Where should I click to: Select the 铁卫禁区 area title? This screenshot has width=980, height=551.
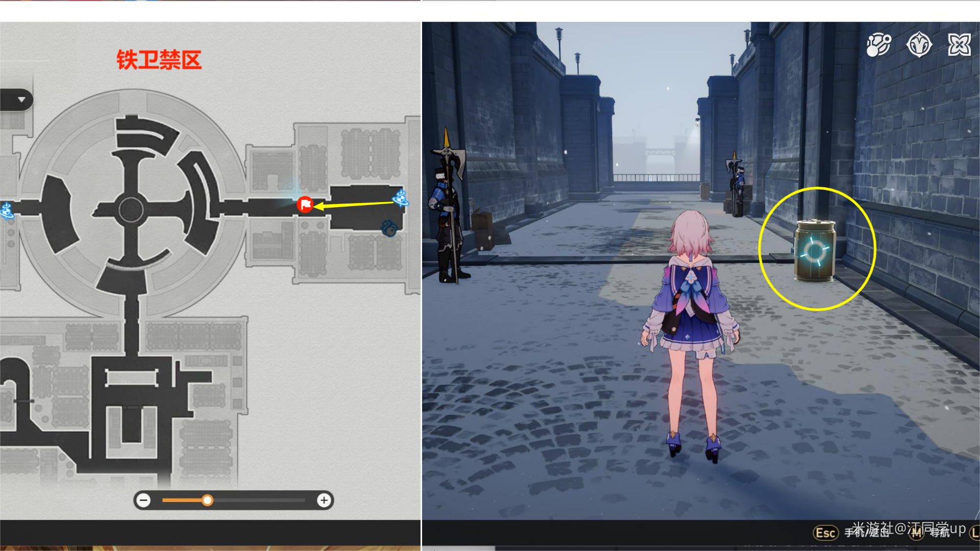point(159,60)
